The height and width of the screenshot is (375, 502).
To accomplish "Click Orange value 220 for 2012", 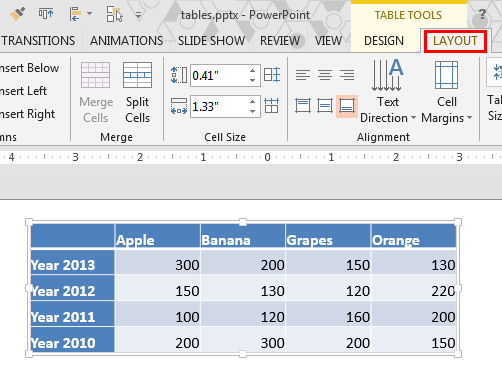I will [443, 291].
